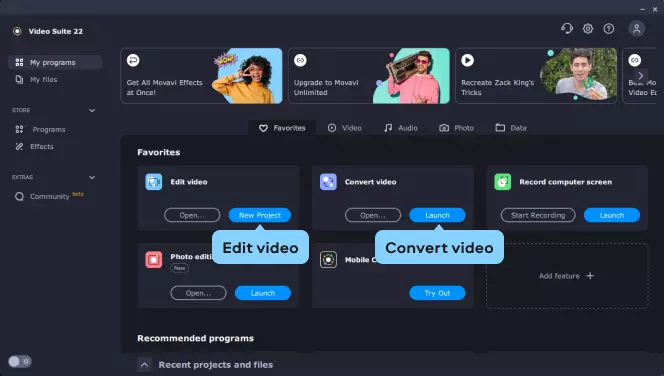Minimize the Video Suite window
This screenshot has width=664, height=376.
click(642, 9)
